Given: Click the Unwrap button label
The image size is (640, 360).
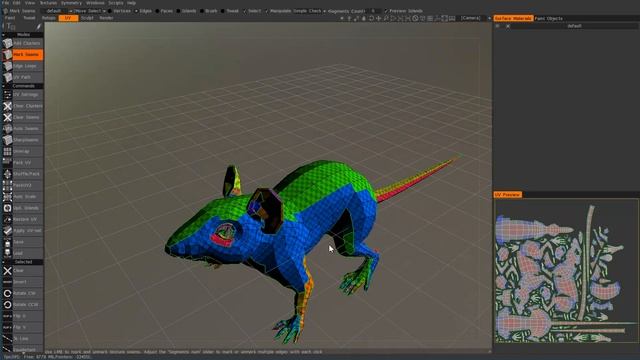Looking at the screenshot, I should (x=21, y=151).
